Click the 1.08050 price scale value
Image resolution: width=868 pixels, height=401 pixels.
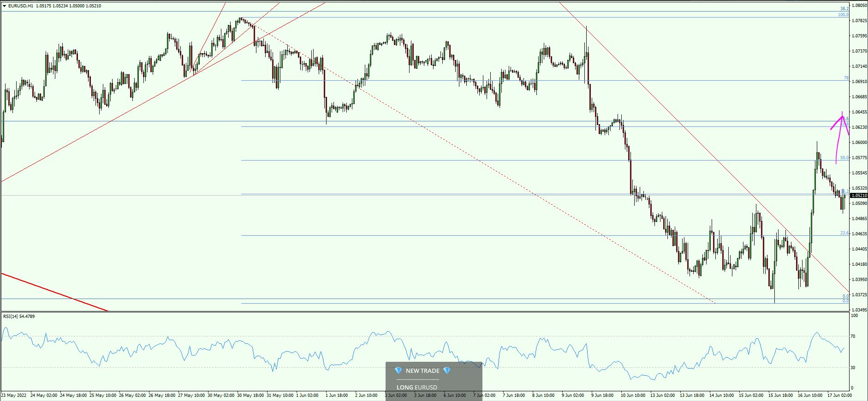(x=859, y=6)
